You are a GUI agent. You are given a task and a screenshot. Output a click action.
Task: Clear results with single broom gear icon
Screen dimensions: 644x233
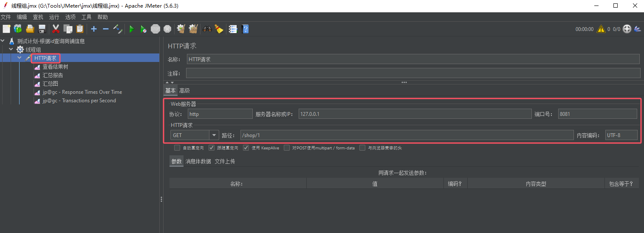click(x=181, y=29)
